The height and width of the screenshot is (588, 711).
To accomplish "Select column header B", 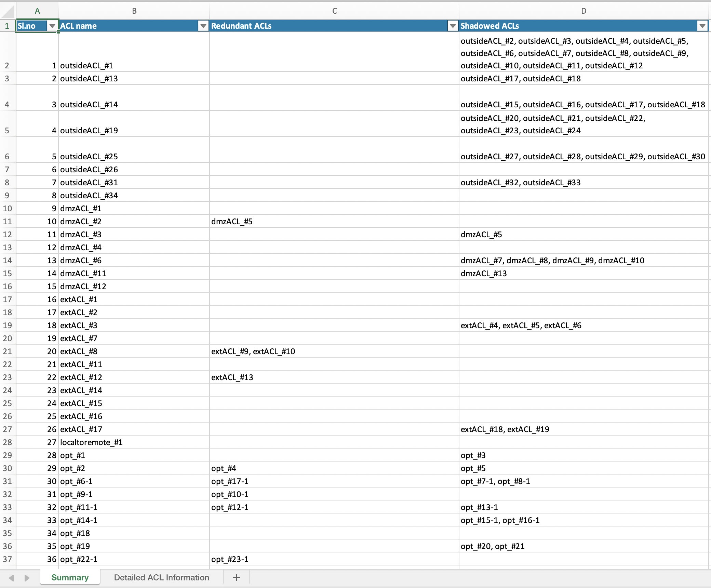I will 134,11.
